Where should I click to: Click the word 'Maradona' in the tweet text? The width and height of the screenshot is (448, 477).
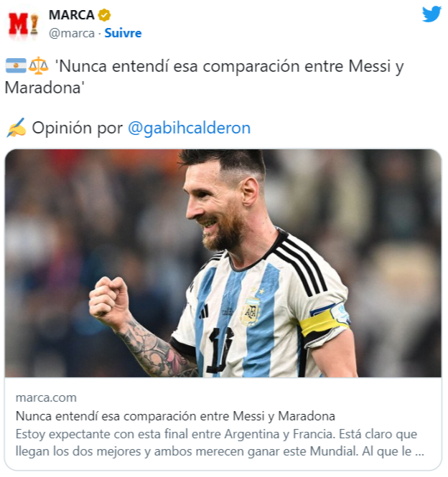coord(42,88)
